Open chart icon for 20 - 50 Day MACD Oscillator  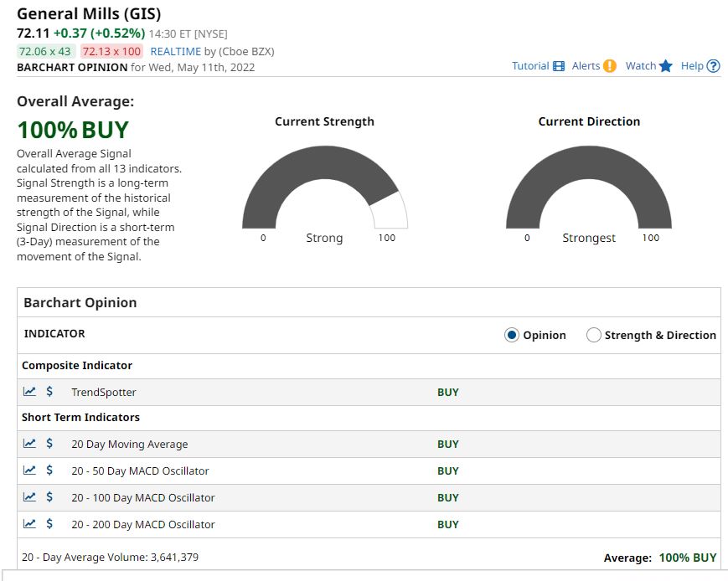(x=29, y=470)
